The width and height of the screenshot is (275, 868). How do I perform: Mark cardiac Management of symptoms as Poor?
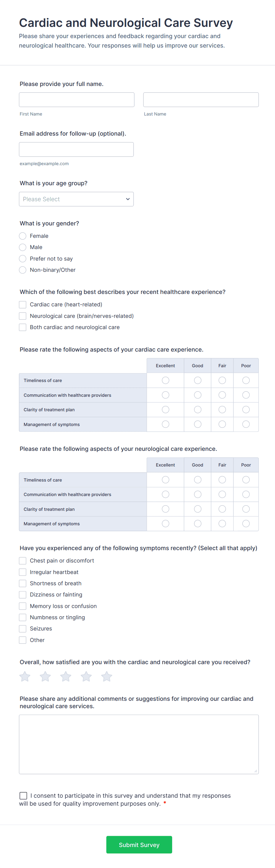[246, 424]
